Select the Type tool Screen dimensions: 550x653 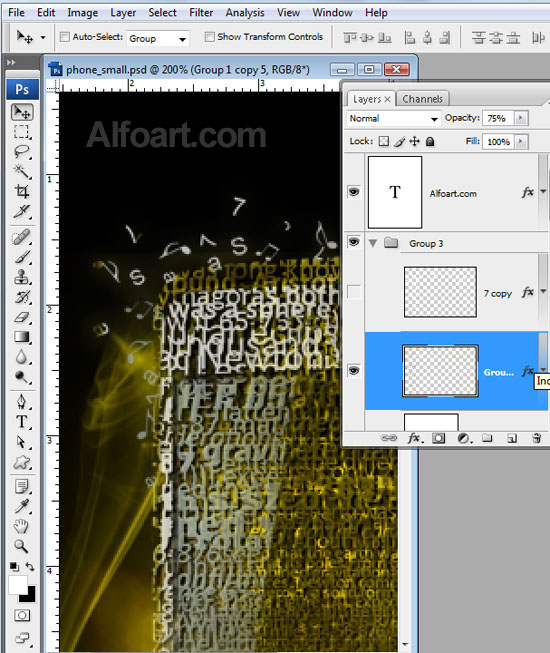point(21,422)
